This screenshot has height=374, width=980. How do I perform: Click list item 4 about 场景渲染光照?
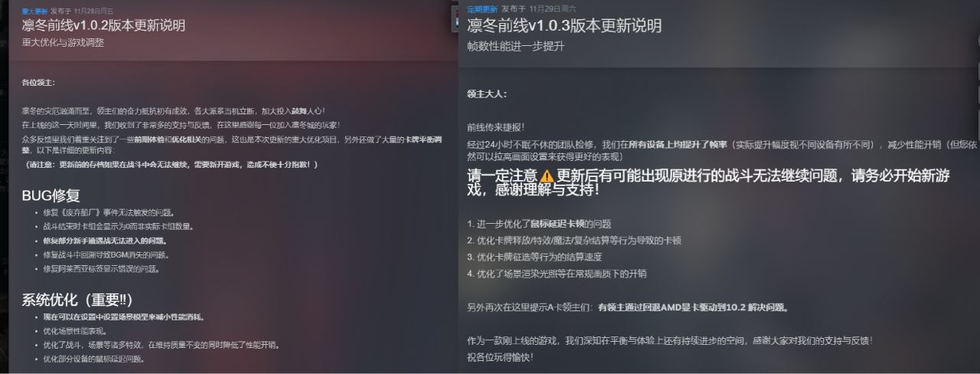(557, 274)
